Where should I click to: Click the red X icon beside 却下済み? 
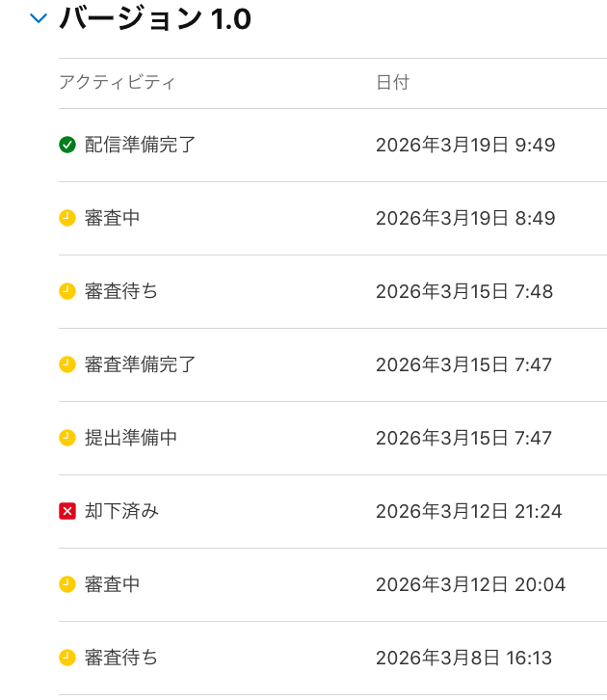67,511
